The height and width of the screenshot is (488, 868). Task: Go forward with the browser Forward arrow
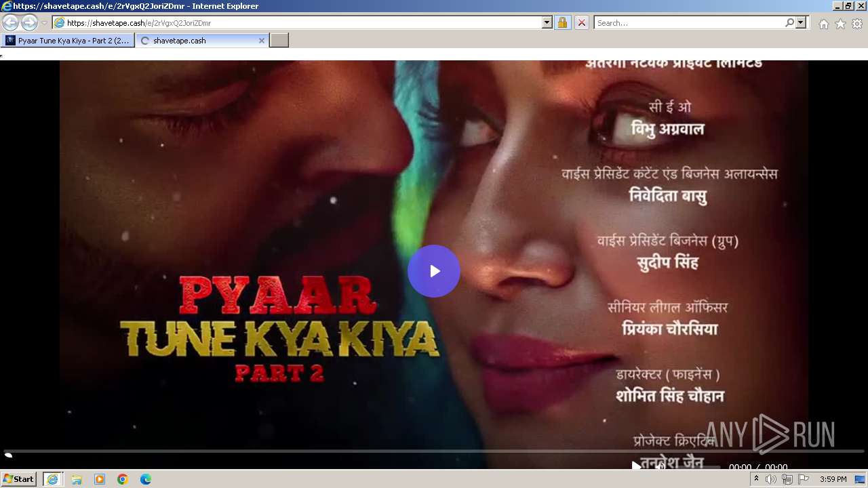[29, 22]
